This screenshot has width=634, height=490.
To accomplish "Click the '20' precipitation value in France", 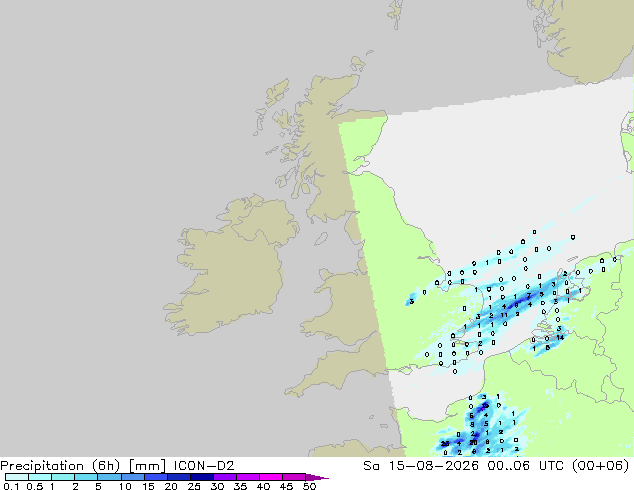I will (473, 442).
